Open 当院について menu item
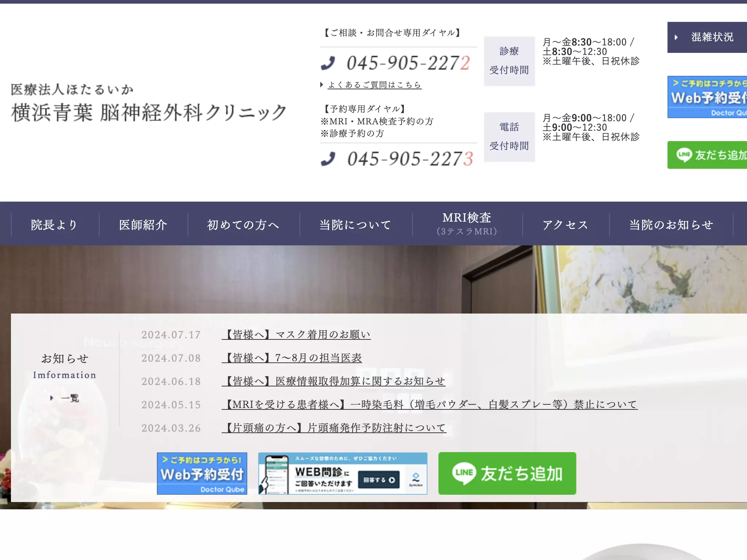The image size is (747, 560). pyautogui.click(x=356, y=225)
